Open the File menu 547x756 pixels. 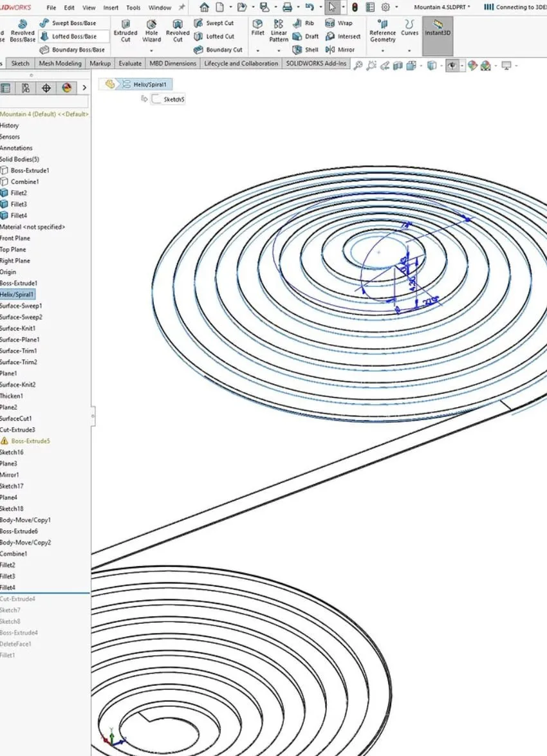[x=51, y=8]
